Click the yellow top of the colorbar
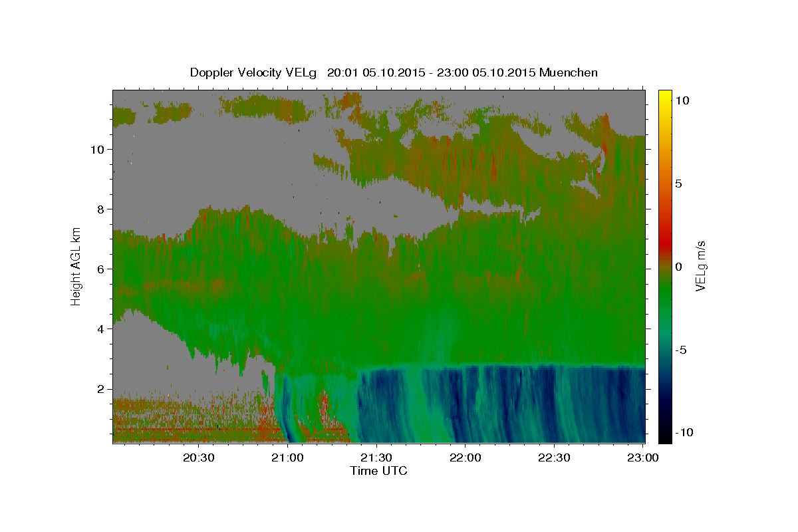The width and height of the screenshot is (798, 532). [x=665, y=94]
